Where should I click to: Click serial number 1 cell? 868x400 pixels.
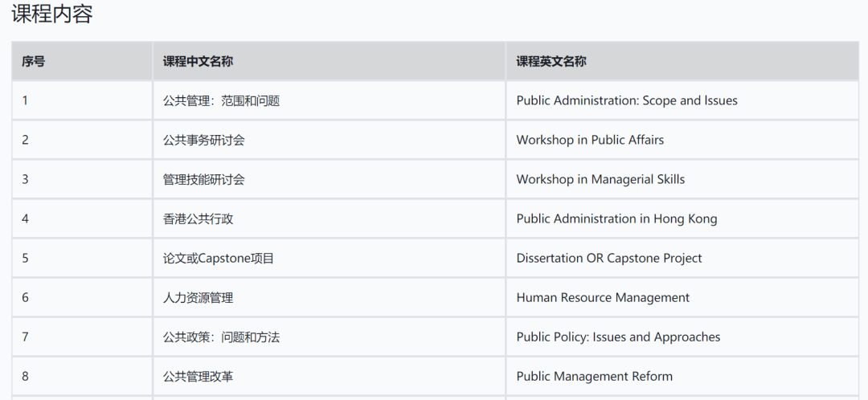(82, 100)
